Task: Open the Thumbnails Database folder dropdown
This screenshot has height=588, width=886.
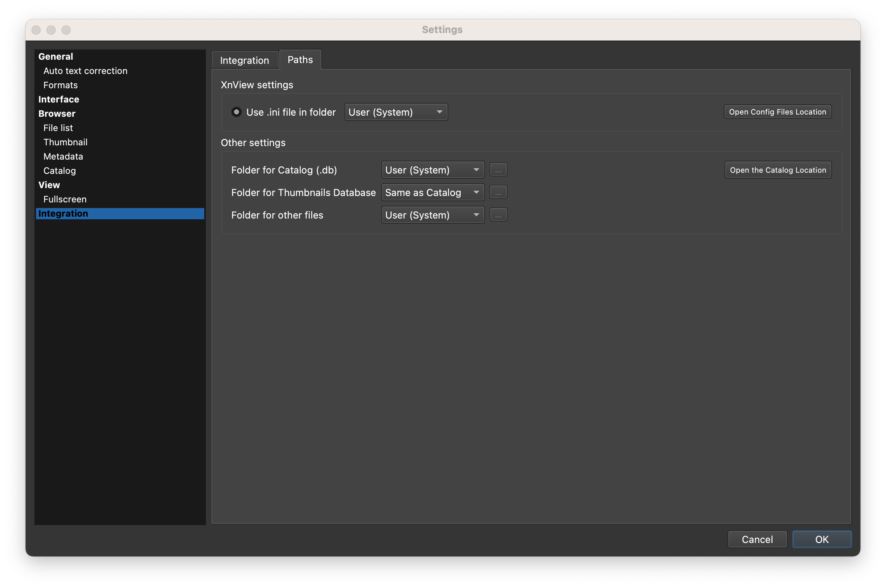Action: coord(432,193)
